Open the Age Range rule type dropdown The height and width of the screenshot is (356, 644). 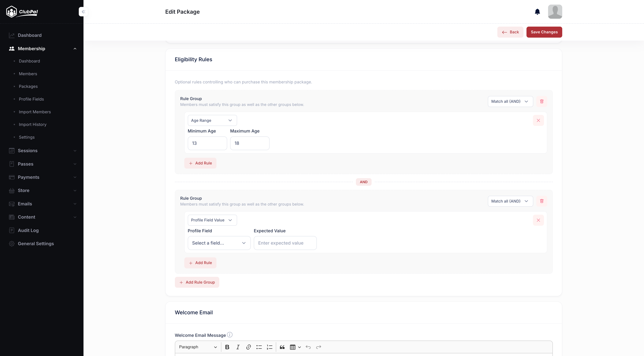click(212, 120)
